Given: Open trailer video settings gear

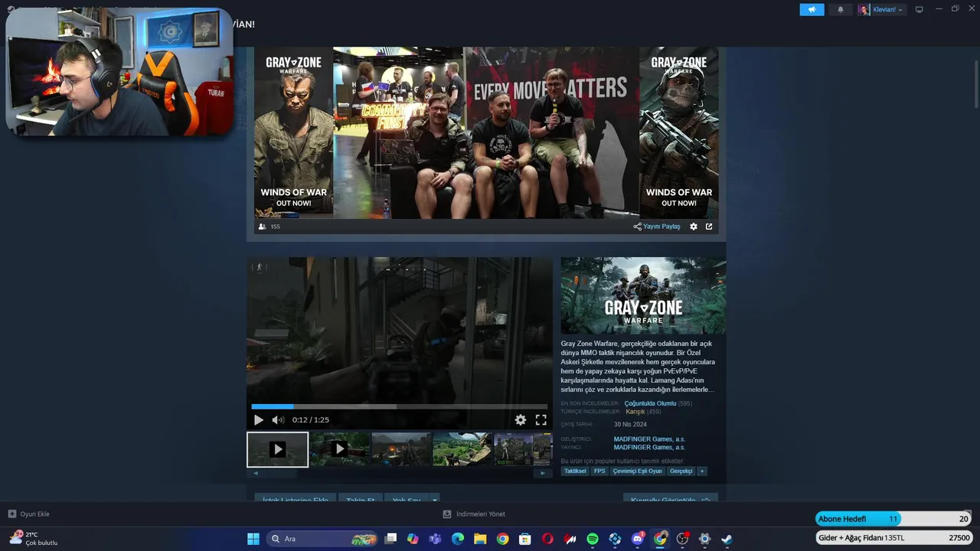Looking at the screenshot, I should point(521,420).
